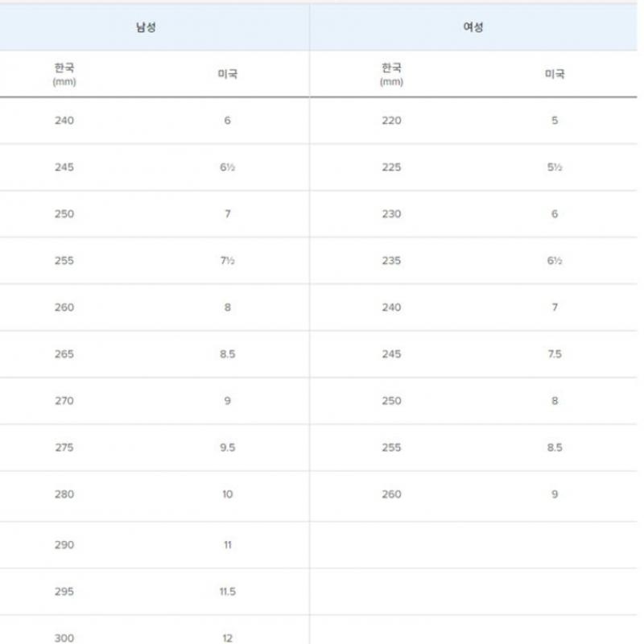Click women's US size 5 cell

(x=555, y=121)
